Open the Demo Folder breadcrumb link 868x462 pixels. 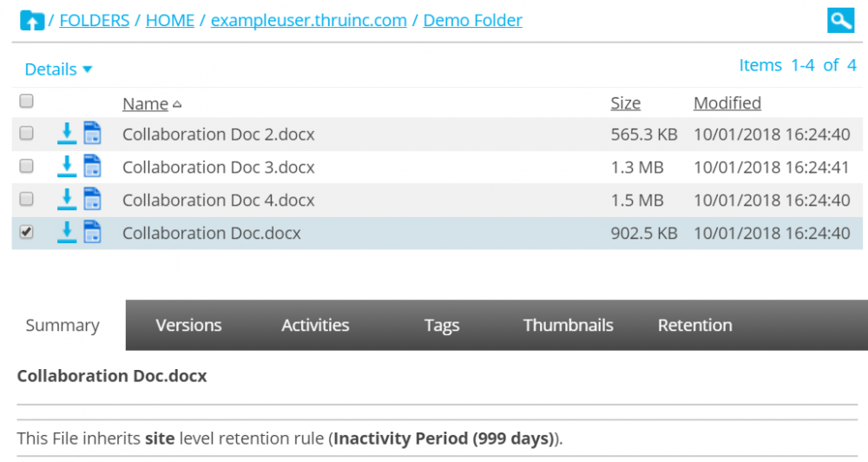point(472,20)
